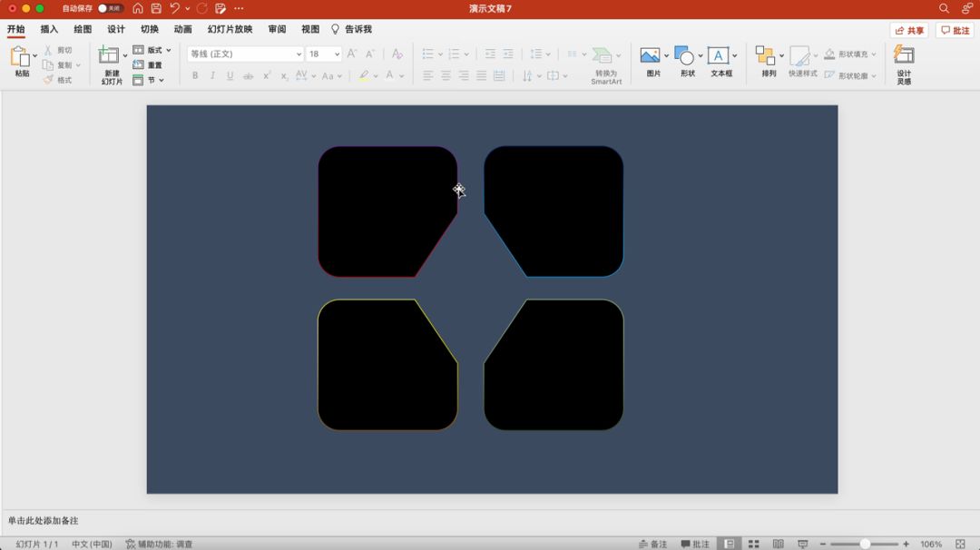Screen dimensions: 980x550
Task: Click the font color button
Action: point(389,75)
